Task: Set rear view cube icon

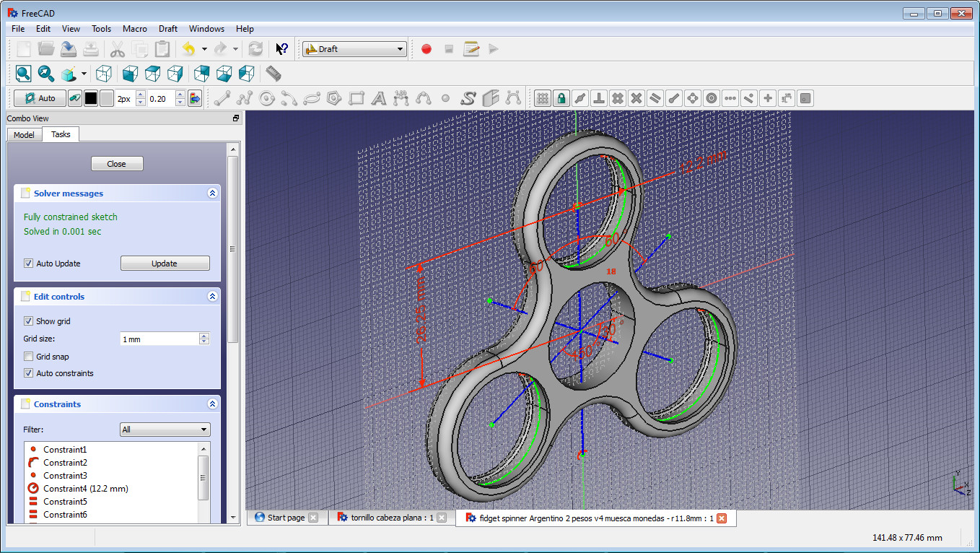Action: tap(201, 74)
